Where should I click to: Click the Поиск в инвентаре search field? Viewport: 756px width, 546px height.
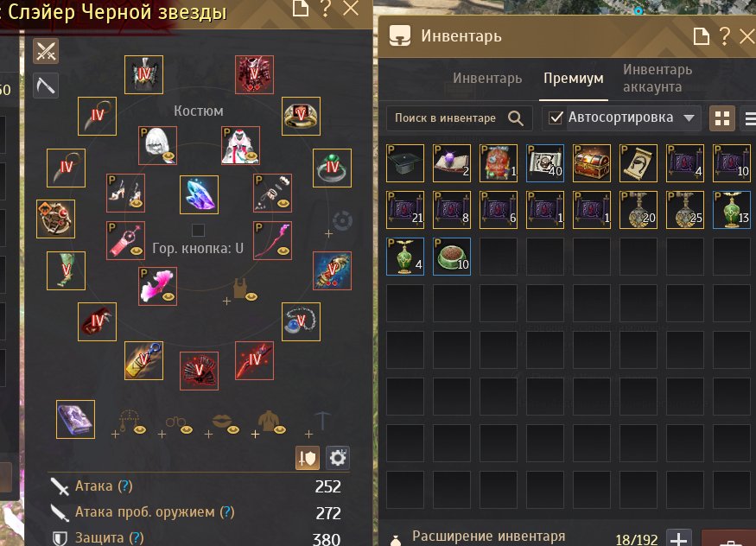click(x=459, y=118)
